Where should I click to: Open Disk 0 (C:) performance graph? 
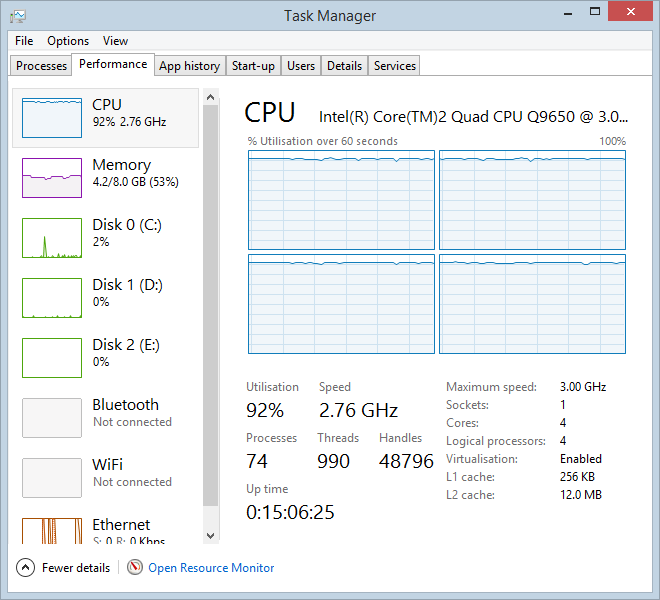tap(52, 238)
